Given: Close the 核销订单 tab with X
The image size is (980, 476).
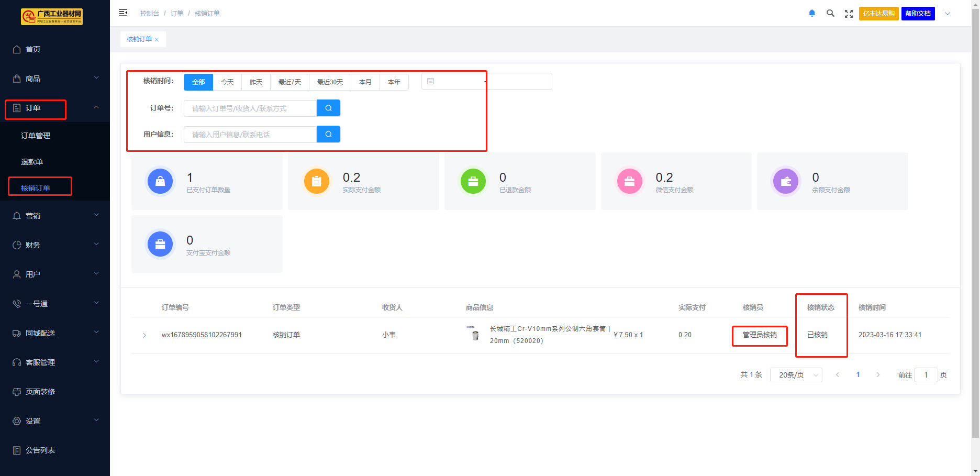Looking at the screenshot, I should click(157, 40).
